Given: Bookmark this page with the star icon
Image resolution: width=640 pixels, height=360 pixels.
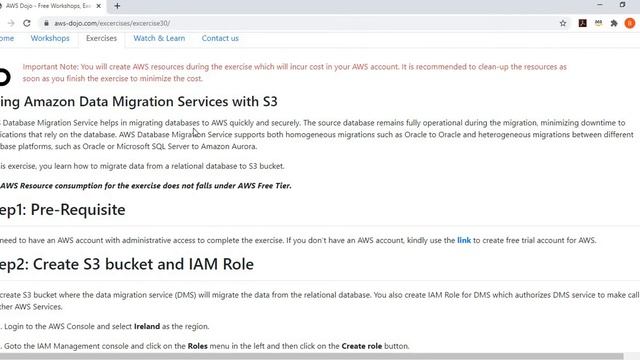Looking at the screenshot, I should point(563,23).
